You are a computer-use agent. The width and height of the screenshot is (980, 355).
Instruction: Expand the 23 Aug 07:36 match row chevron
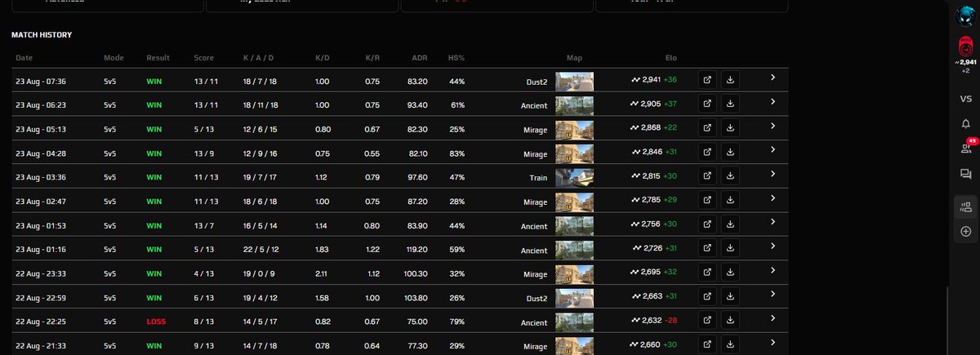click(x=773, y=79)
